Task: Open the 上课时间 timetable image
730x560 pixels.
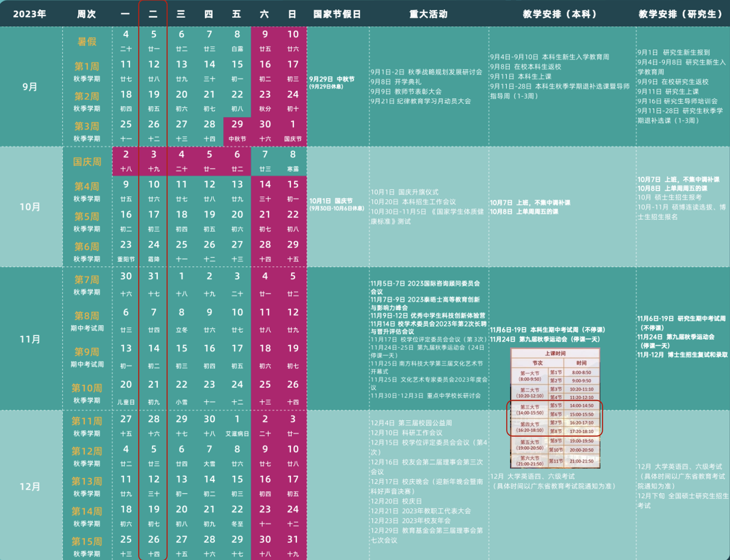Action: tap(555, 408)
